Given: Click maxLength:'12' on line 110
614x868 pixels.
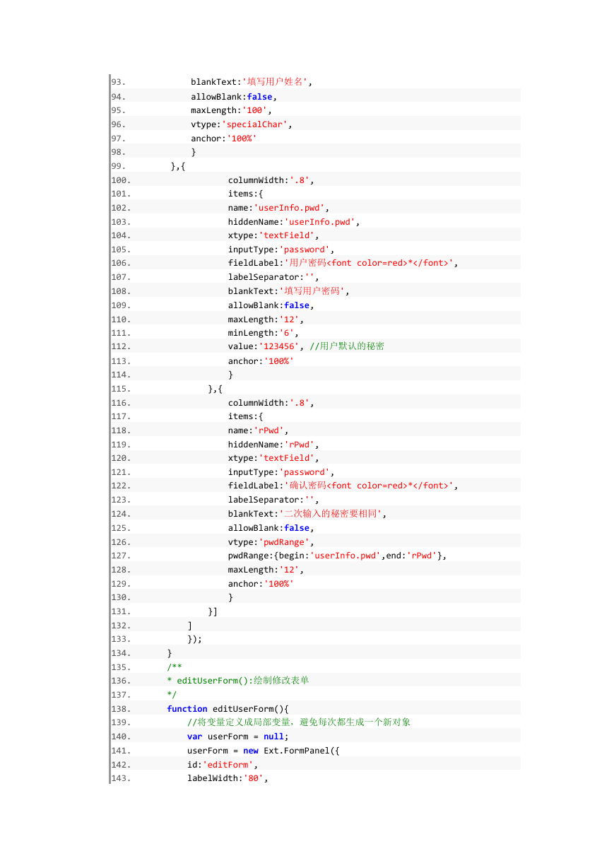Looking at the screenshot, I should 266,319.
